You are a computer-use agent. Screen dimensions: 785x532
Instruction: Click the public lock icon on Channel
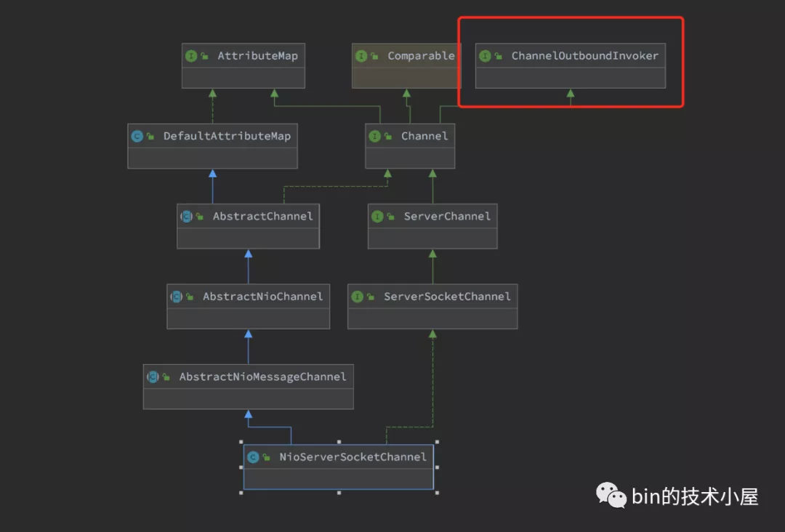[x=388, y=136]
